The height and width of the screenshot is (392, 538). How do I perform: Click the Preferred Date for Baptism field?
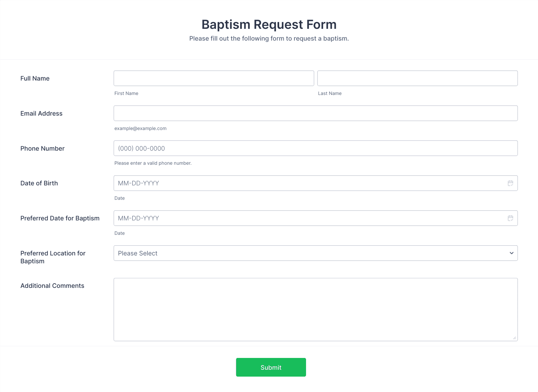pos(316,218)
